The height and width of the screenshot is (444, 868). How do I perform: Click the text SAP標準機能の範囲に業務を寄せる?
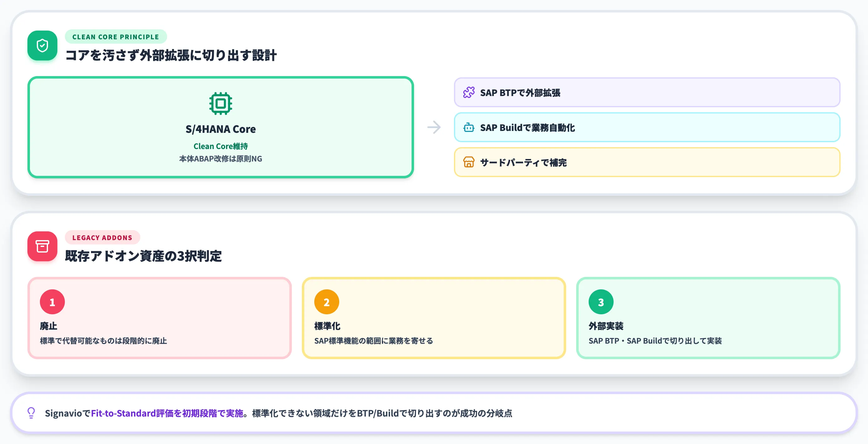[373, 340]
